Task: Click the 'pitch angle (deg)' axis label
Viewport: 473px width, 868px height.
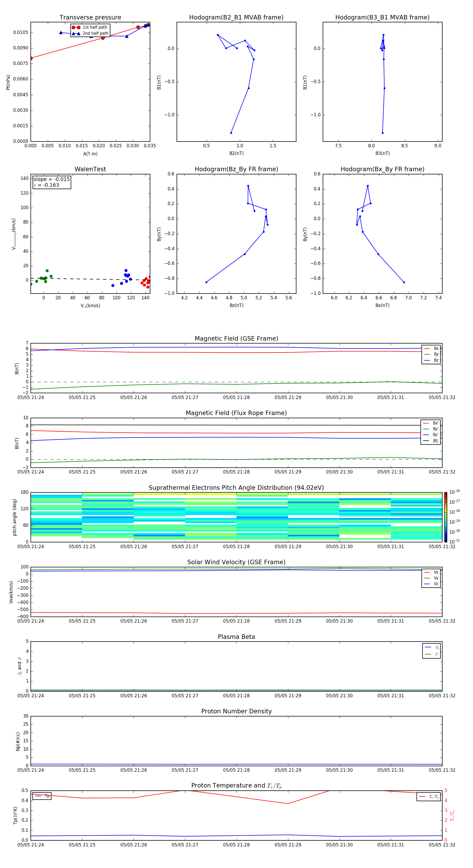Action: click(x=14, y=517)
